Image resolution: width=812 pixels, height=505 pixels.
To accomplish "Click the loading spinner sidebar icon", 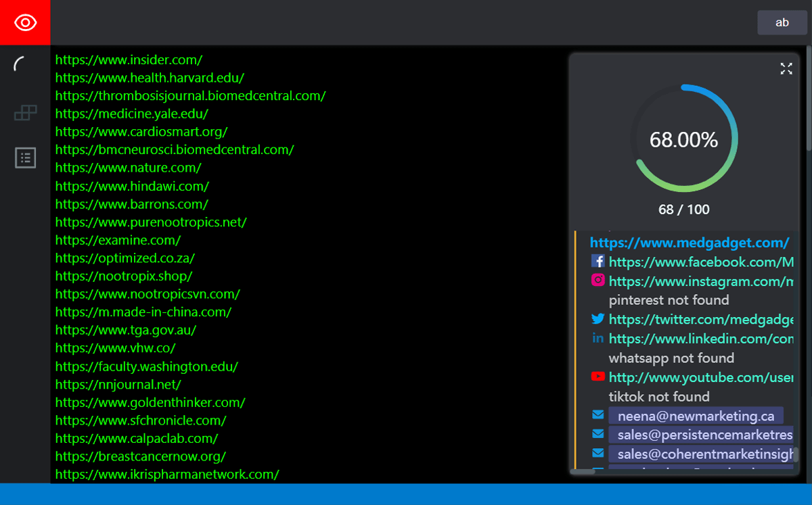I will pyautogui.click(x=20, y=65).
